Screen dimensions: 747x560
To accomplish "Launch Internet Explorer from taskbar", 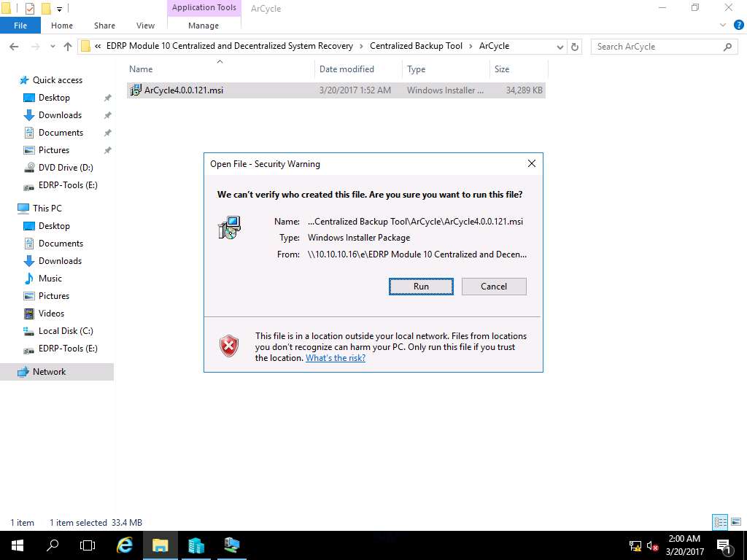I will click(125, 545).
